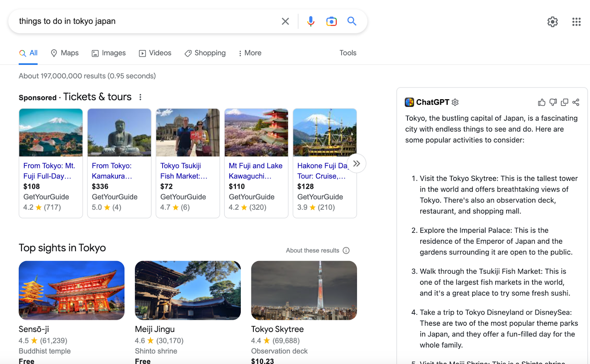
Task: Click the info icon beside About these results
Action: [346, 250]
